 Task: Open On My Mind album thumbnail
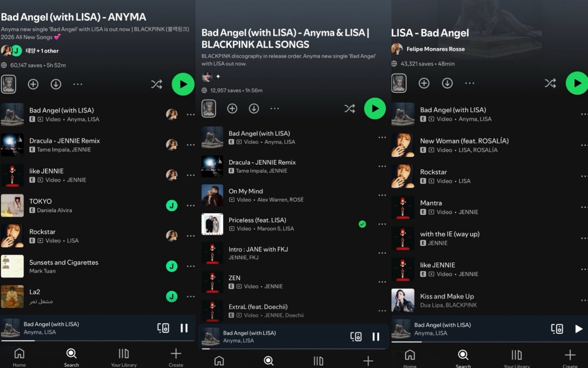(212, 195)
